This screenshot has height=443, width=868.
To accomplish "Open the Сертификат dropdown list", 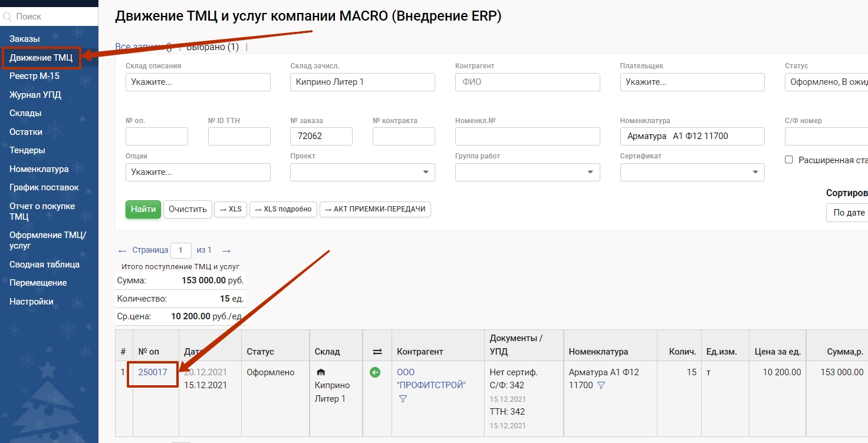I will click(692, 172).
